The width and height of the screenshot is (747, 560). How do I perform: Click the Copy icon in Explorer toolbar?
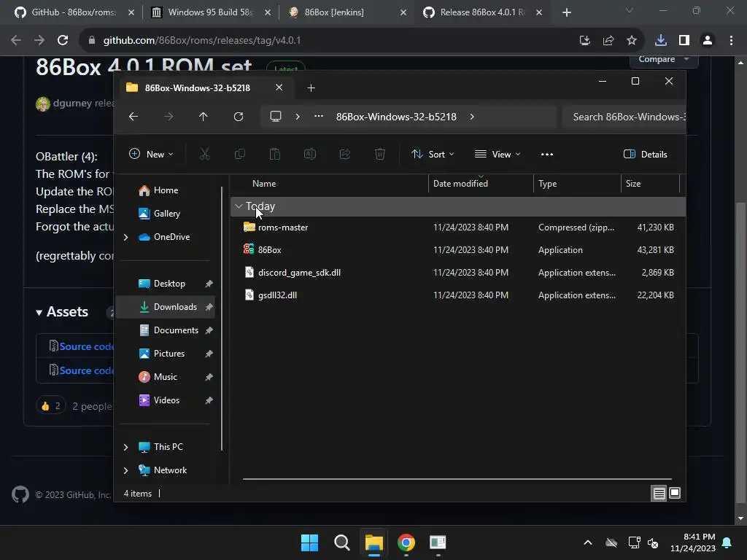click(239, 154)
